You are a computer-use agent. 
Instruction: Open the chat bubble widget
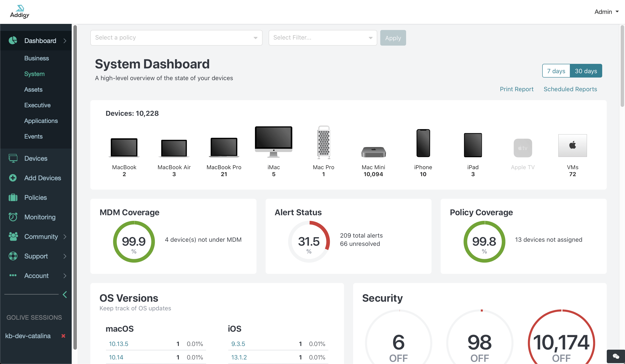[616, 356]
